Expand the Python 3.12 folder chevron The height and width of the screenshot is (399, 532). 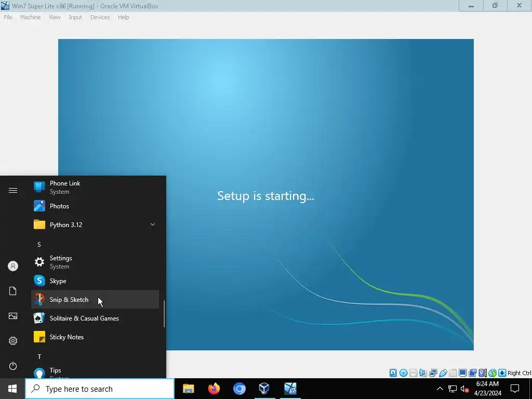[x=153, y=224]
